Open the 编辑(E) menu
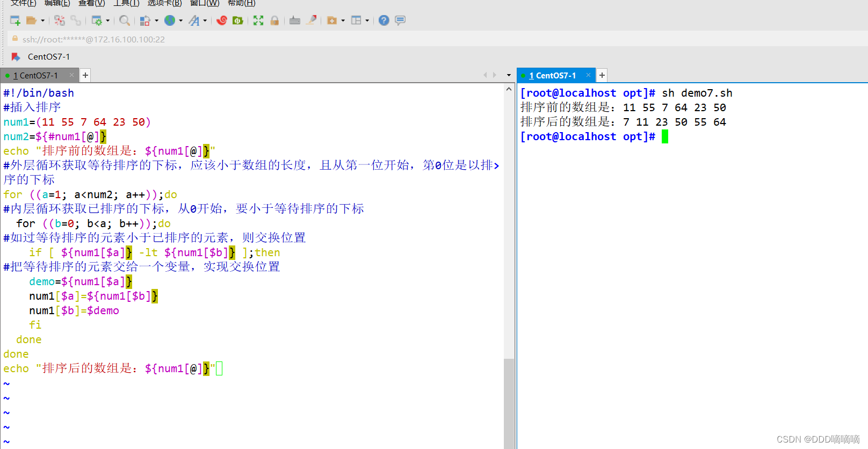This screenshot has width=868, height=449. tap(57, 3)
